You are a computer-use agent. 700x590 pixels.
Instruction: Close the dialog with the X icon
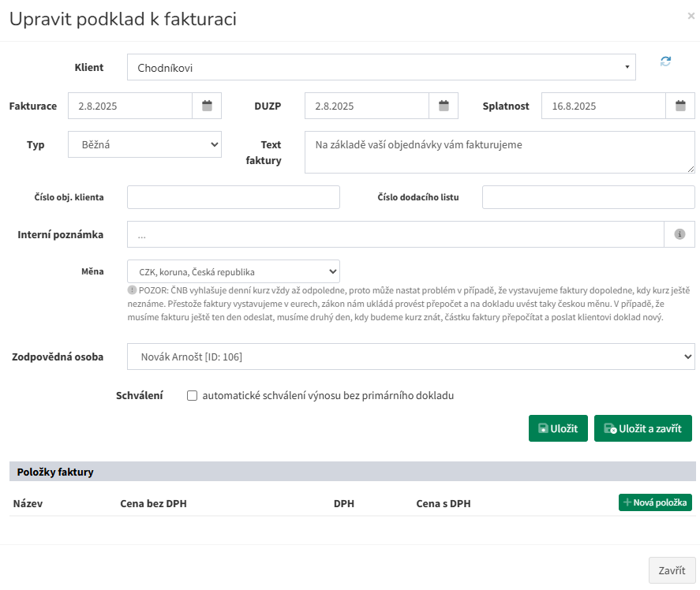click(x=691, y=15)
